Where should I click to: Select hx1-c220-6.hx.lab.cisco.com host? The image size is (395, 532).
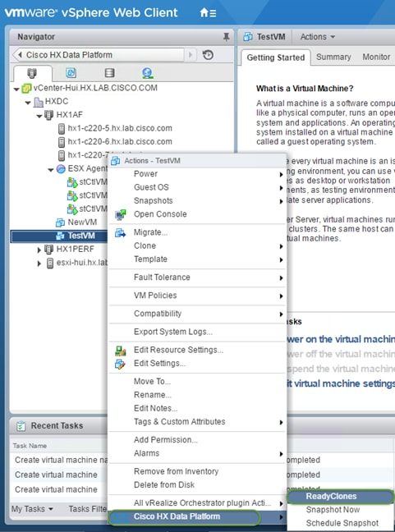coord(120,142)
